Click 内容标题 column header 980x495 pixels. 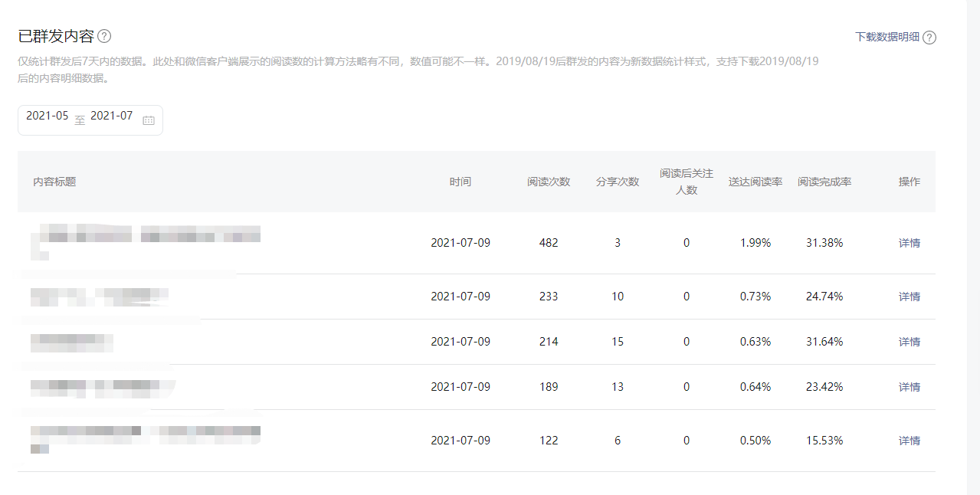(x=54, y=182)
